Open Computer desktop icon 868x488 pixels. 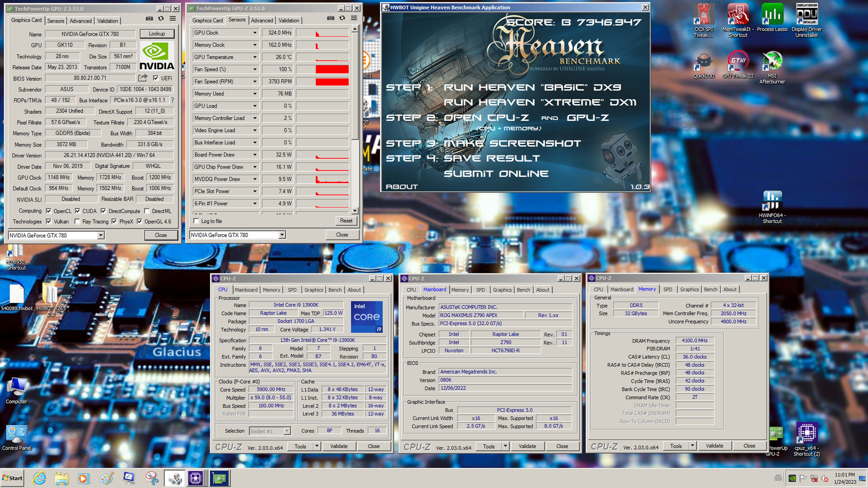[16, 390]
